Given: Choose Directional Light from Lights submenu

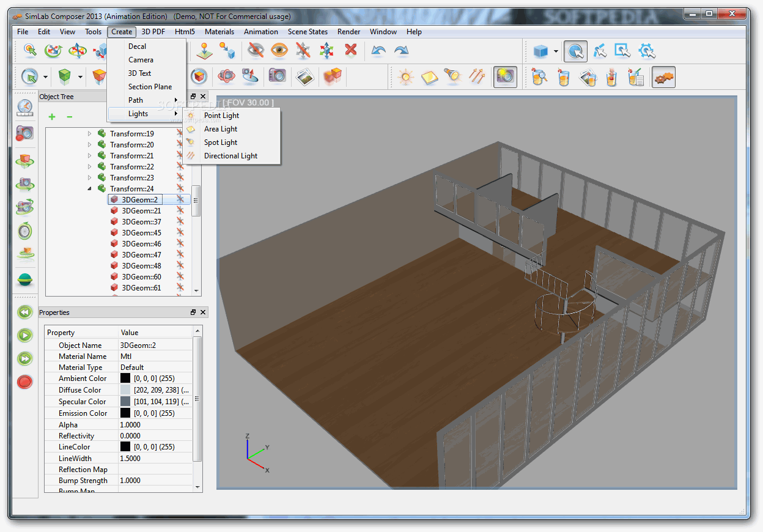Looking at the screenshot, I should click(x=232, y=155).
